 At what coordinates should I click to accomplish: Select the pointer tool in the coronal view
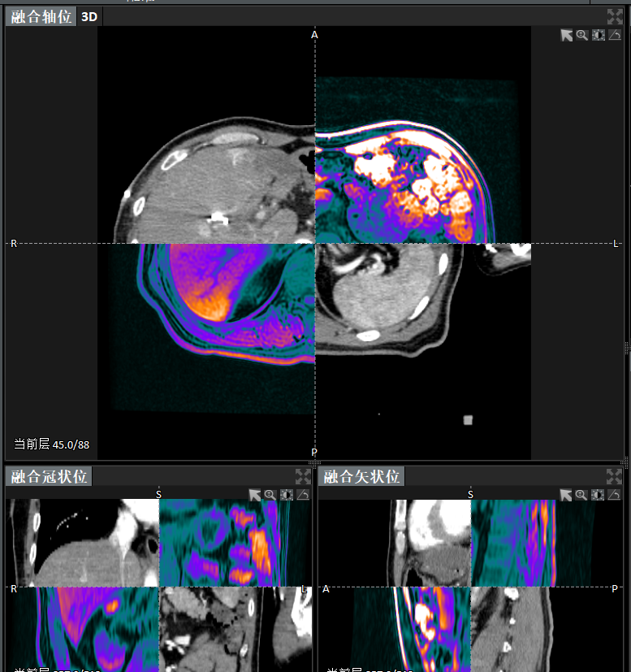(254, 495)
